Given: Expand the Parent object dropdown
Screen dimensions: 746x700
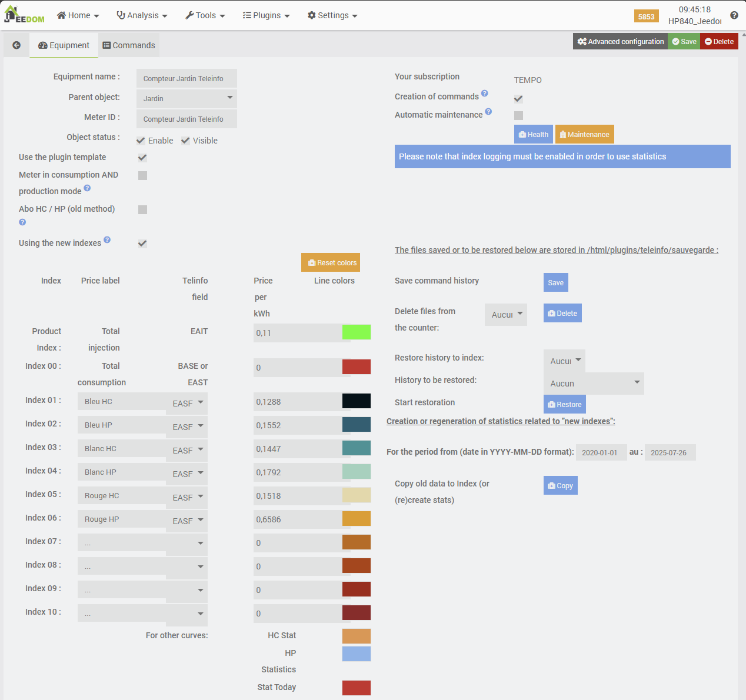Looking at the screenshot, I should (186, 98).
